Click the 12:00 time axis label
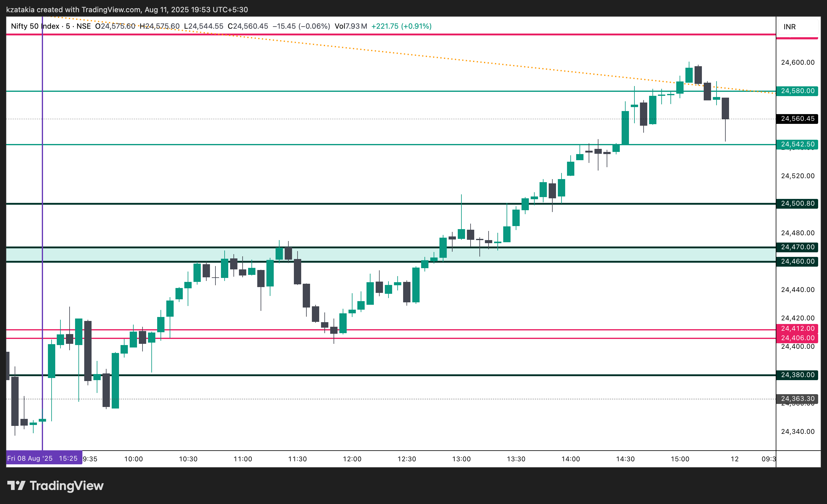 (352, 459)
